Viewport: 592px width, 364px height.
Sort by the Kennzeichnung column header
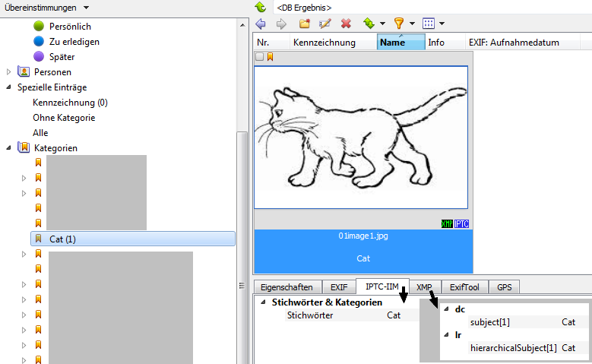[x=324, y=43]
